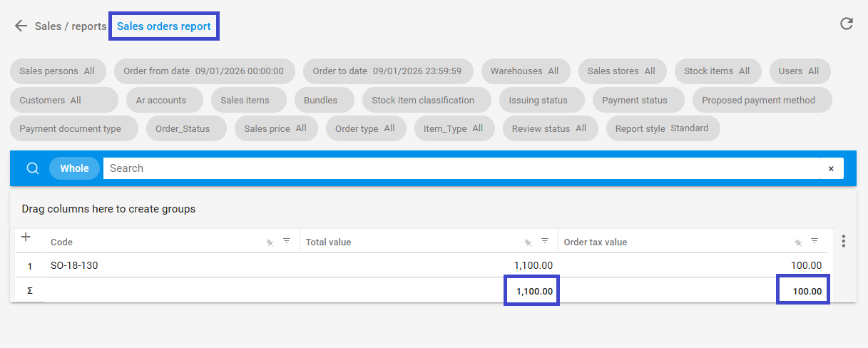This screenshot has width=868, height=348.
Task: Focus the Search input field
Action: click(461, 168)
